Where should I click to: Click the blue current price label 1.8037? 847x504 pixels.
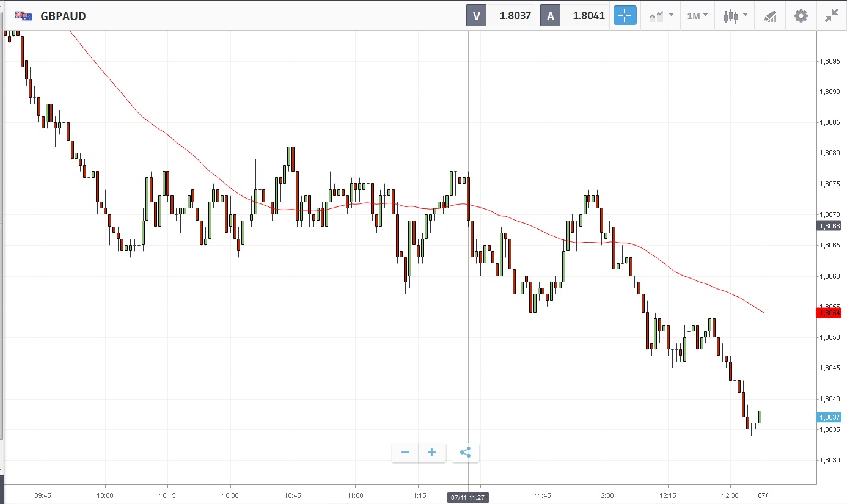point(828,417)
